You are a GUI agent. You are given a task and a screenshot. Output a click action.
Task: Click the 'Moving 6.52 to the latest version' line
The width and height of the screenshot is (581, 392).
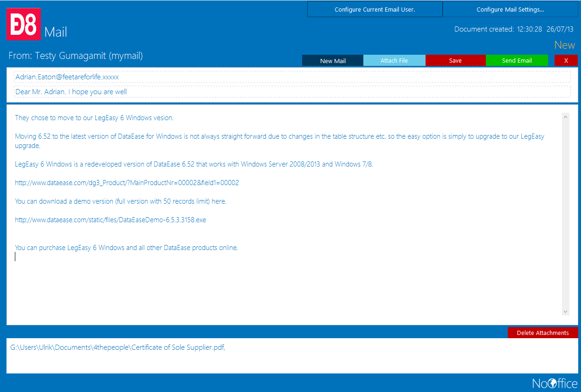279,141
